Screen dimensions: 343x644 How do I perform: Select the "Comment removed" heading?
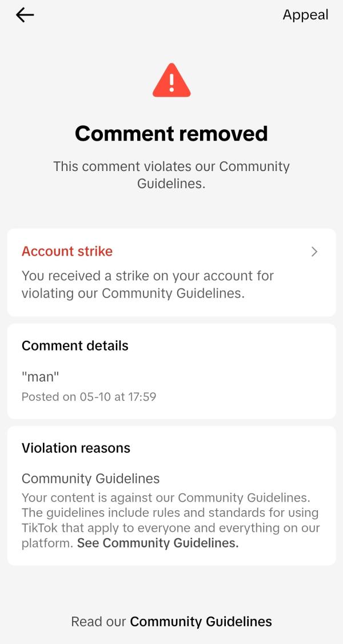pos(171,133)
